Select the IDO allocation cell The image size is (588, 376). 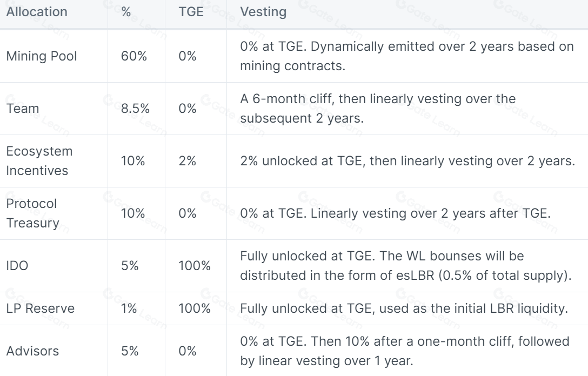point(16,266)
